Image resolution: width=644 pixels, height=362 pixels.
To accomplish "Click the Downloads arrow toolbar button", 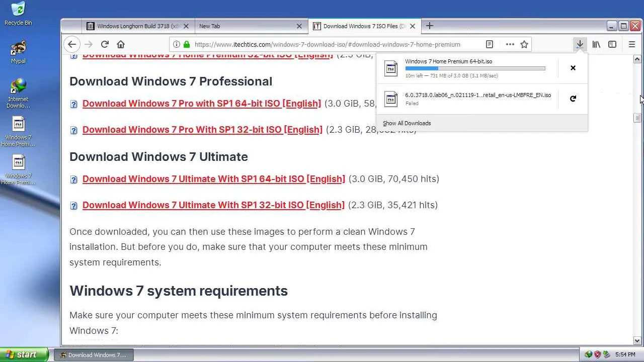I will tap(580, 44).
